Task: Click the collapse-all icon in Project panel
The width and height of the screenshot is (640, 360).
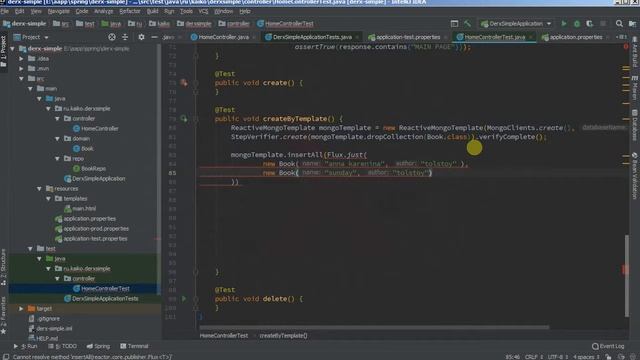Action: (x=125, y=37)
